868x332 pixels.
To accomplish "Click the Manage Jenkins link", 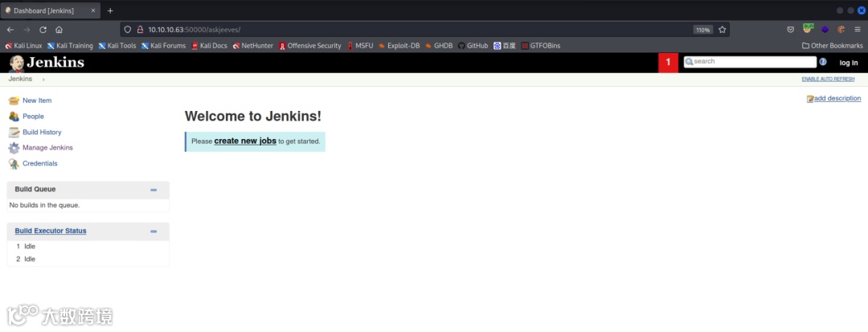I will [47, 148].
